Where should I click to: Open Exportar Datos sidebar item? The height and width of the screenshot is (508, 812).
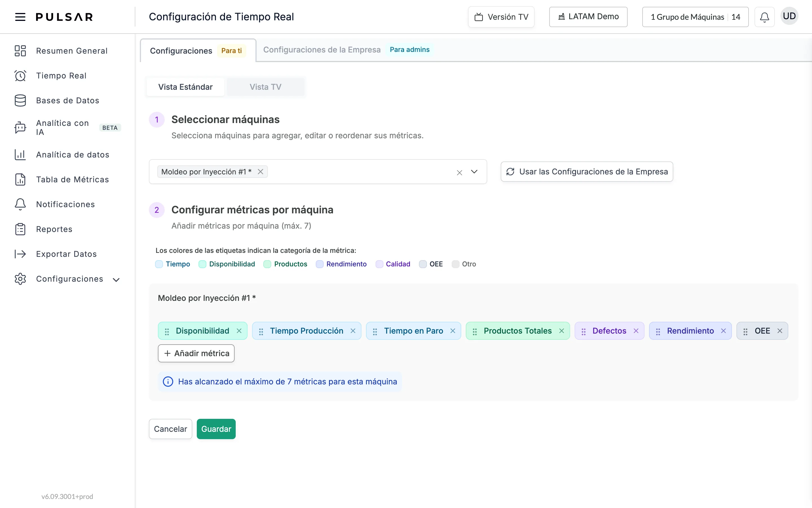(x=67, y=254)
